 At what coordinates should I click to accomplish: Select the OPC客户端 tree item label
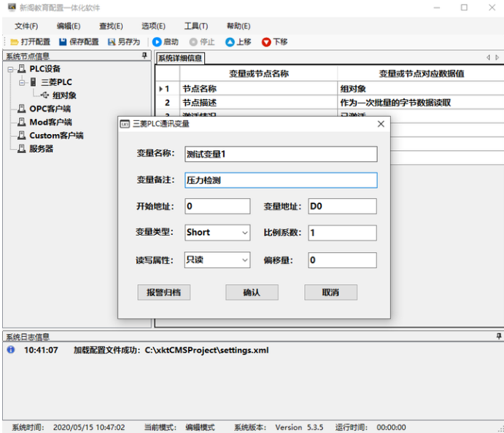pyautogui.click(x=50, y=109)
